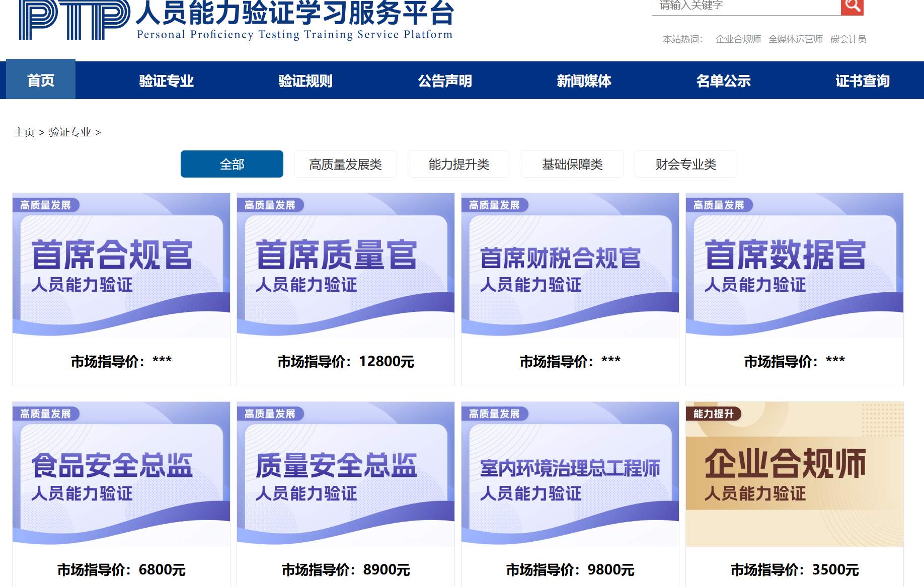Viewport: 924px width, 587px height.
Task: View the 首席数据官 certification thumbnail
Action: point(794,265)
